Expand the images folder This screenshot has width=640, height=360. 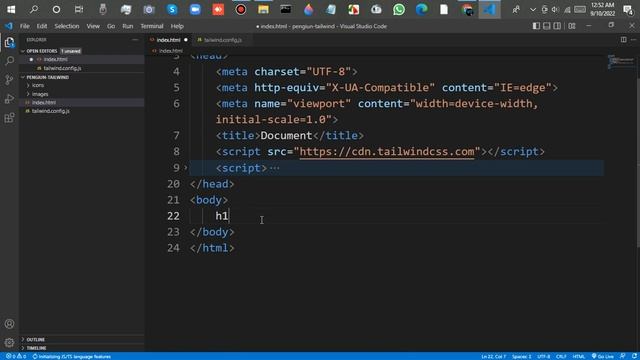[x=40, y=94]
